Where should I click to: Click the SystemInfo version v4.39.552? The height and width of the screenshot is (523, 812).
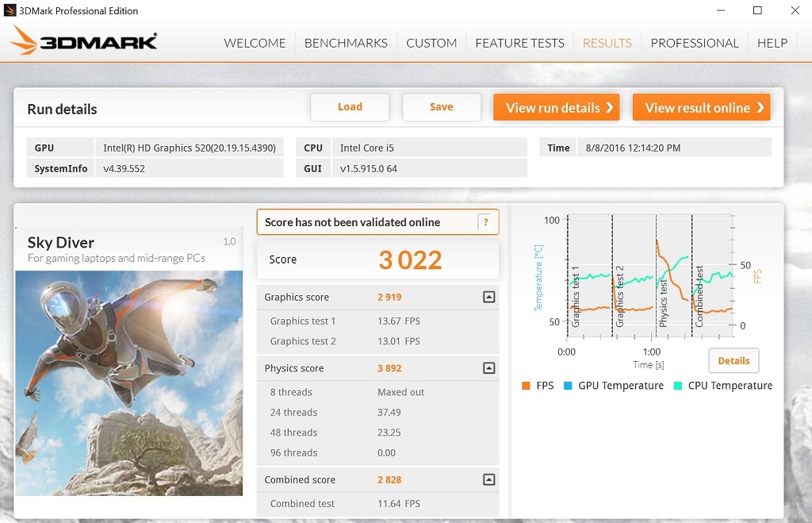[124, 169]
